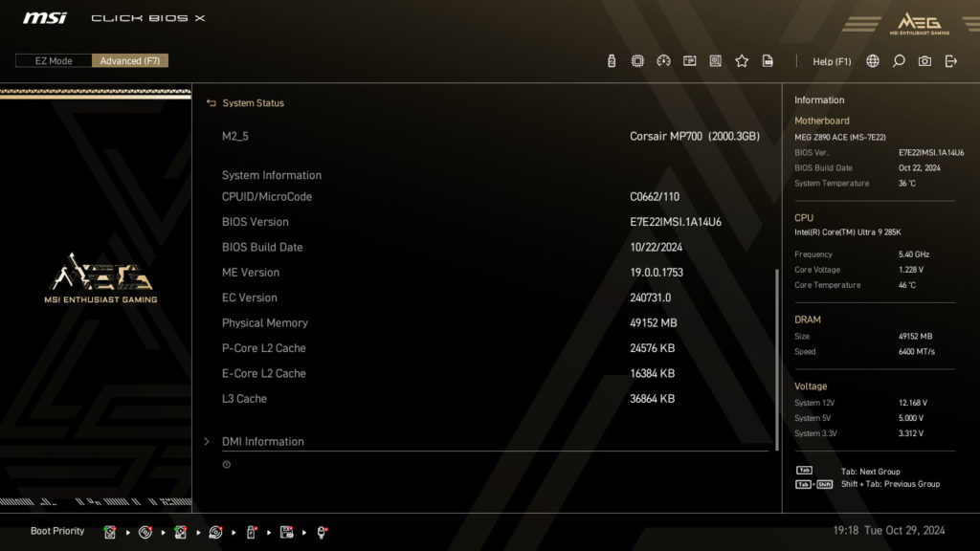
Task: Click Corsair MP700 (2000.3GB) value
Action: pos(695,136)
